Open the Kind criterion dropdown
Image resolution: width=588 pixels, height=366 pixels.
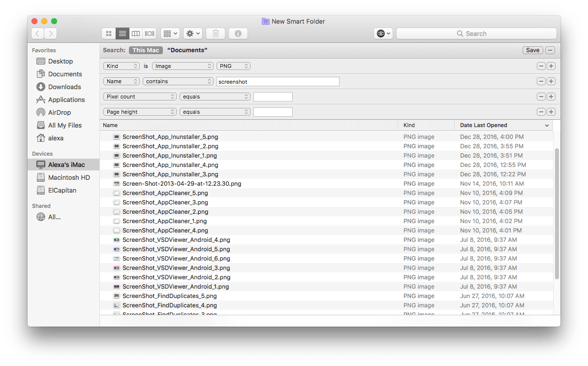pos(121,66)
